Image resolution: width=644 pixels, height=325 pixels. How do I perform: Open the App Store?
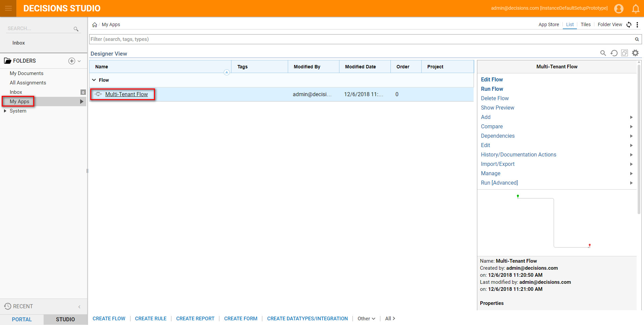pos(549,24)
